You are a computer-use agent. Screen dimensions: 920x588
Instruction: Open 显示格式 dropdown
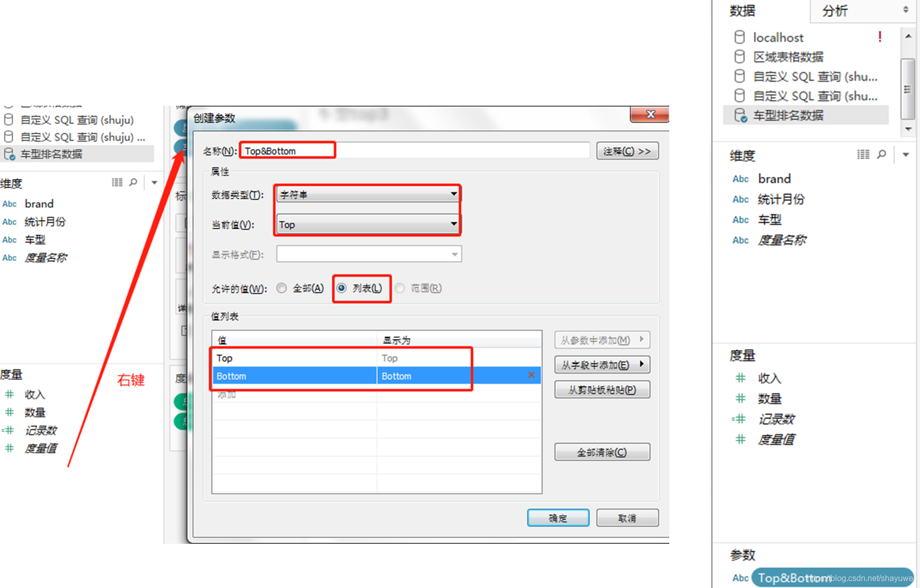tap(369, 254)
